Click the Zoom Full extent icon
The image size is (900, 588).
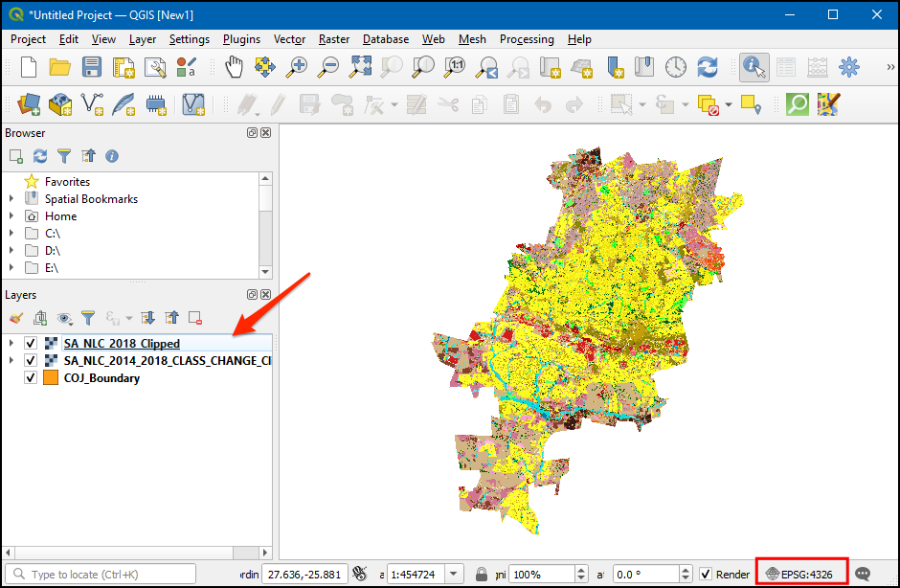click(360, 67)
